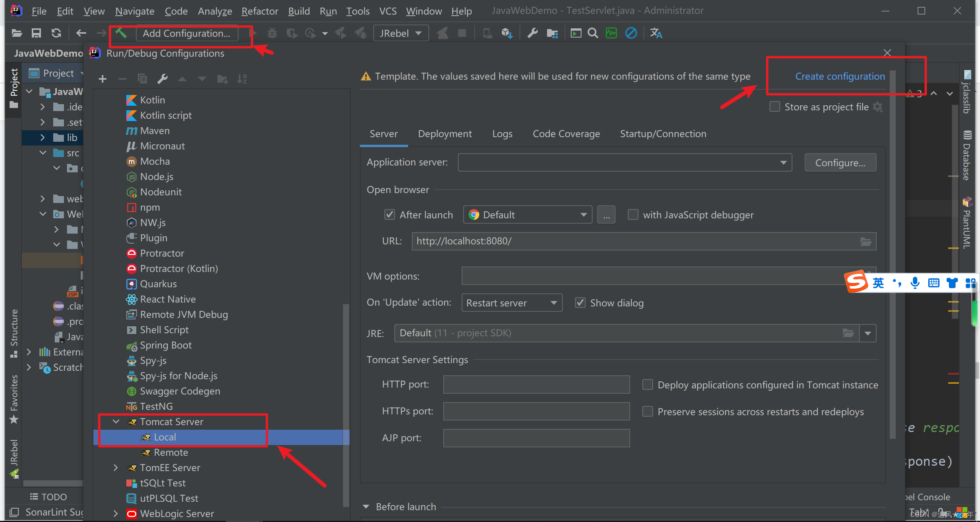Open Settings via the wrench toolbar icon

(x=532, y=33)
